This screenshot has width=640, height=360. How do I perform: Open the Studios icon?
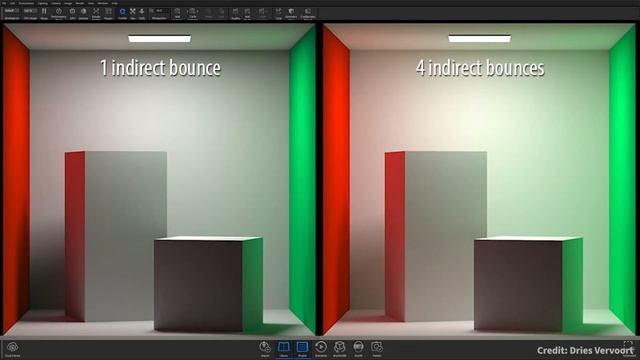coord(236,11)
